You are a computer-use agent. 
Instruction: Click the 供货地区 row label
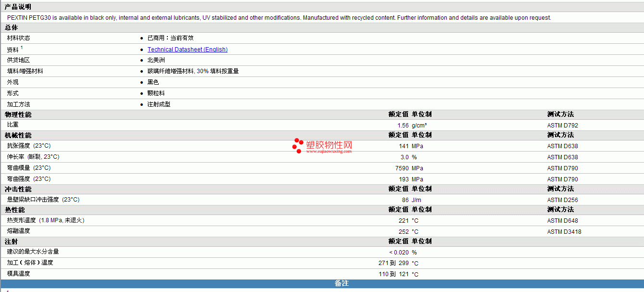18,60
